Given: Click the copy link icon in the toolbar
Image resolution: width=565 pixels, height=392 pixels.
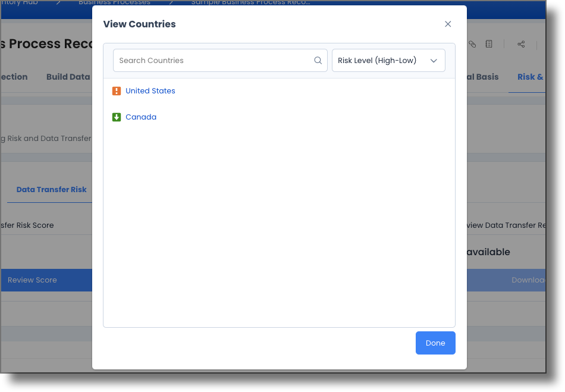Looking at the screenshot, I should coord(472,43).
